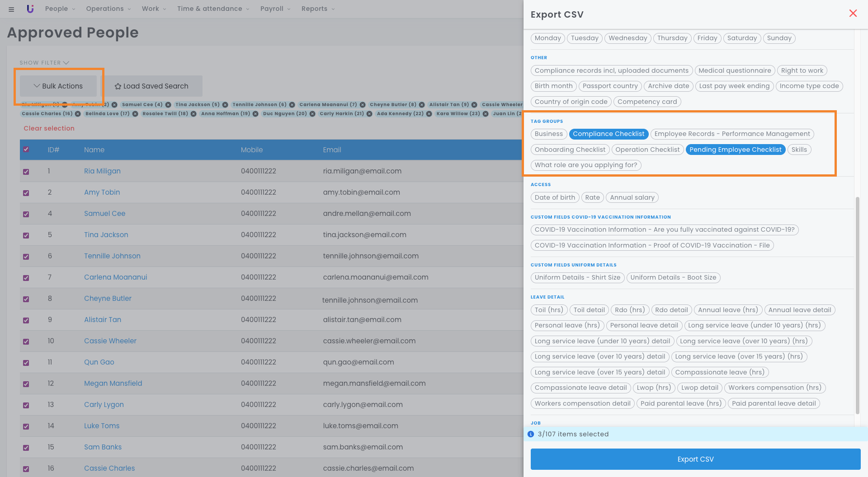Open the Reports menu
The height and width of the screenshot is (477, 868).
[318, 9]
